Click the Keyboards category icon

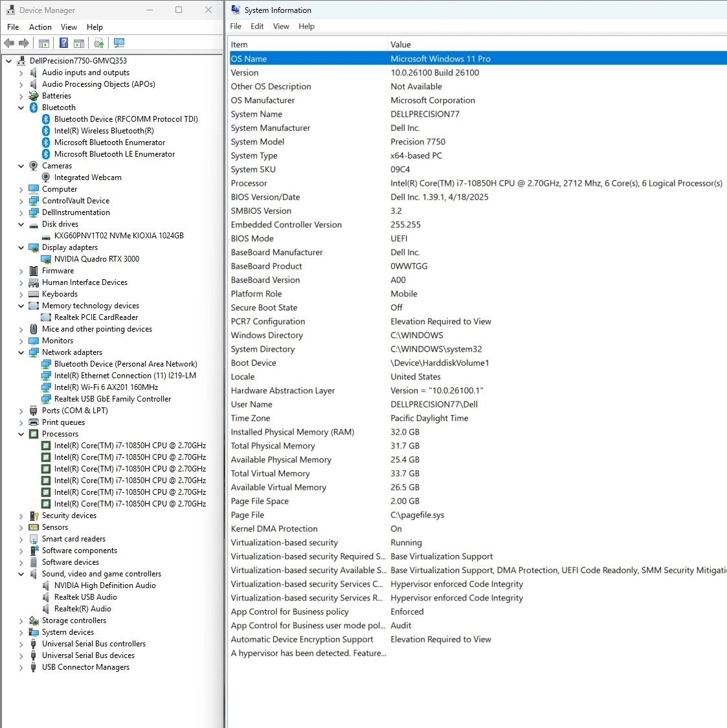coord(34,294)
